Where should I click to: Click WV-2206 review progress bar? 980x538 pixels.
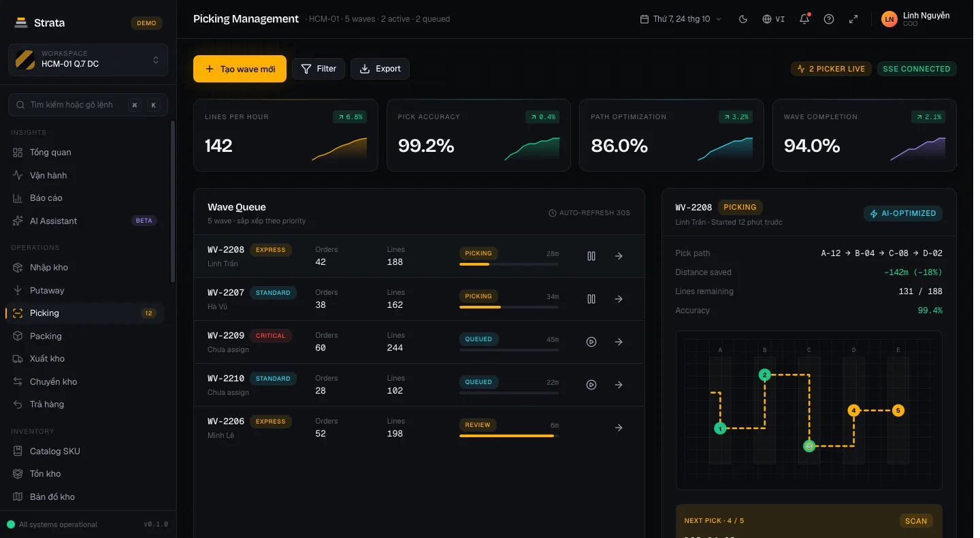tap(509, 436)
